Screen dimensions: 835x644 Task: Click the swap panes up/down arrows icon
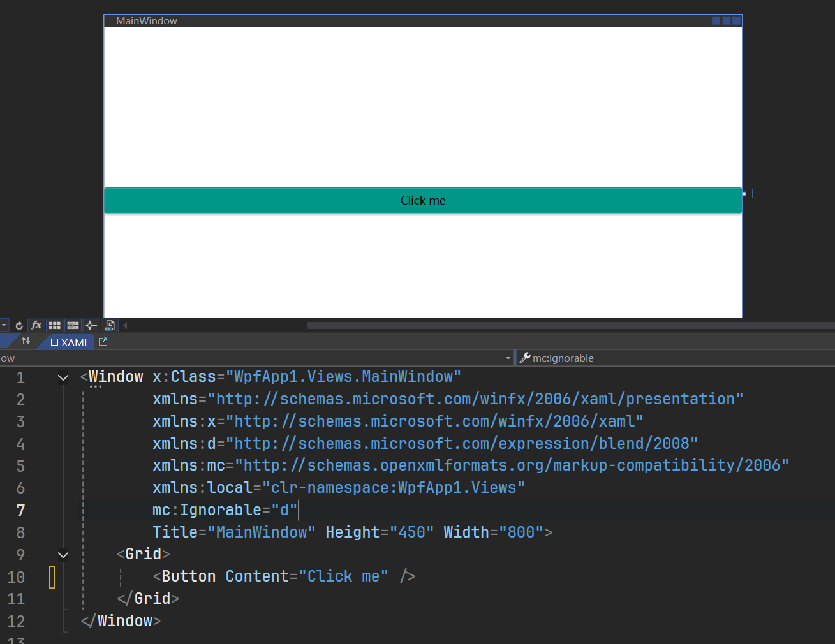(26, 342)
